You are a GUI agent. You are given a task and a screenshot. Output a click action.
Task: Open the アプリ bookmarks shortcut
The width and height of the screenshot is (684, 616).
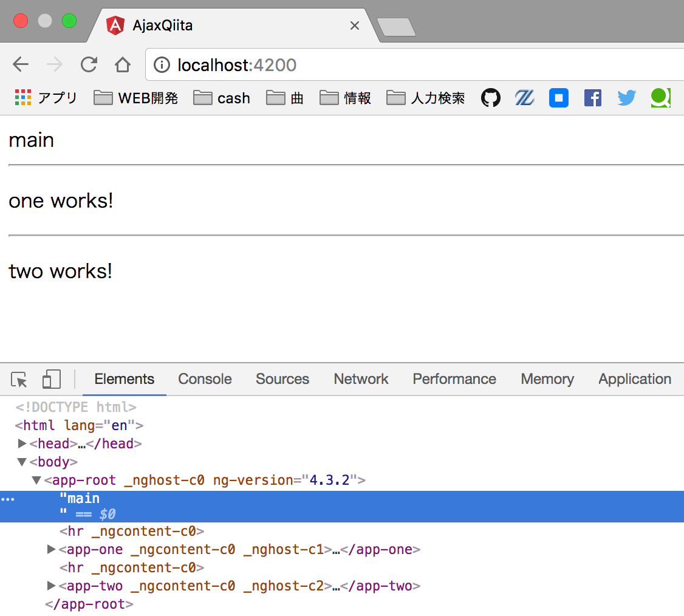pyautogui.click(x=46, y=97)
